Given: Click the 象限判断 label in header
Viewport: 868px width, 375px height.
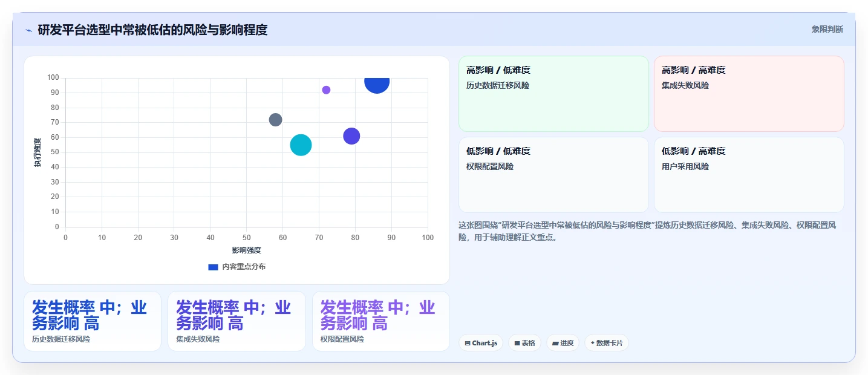Looking at the screenshot, I should pos(827,29).
